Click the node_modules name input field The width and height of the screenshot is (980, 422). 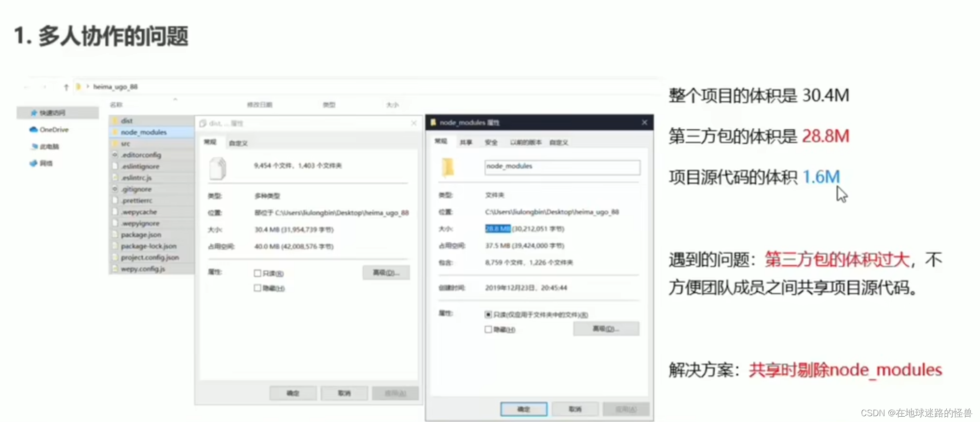(562, 167)
